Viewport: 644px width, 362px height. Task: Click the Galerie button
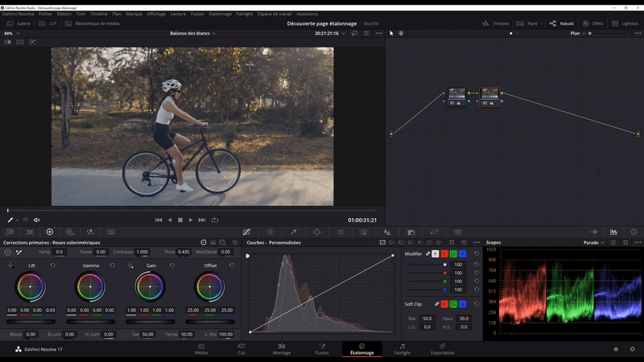[18, 24]
